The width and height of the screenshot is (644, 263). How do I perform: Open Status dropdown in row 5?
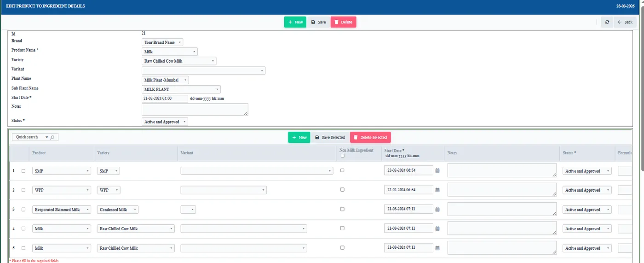tap(587, 248)
